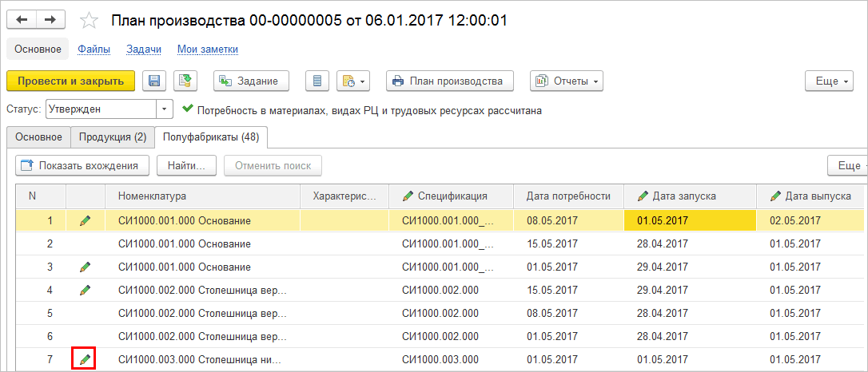Click the pencil icon in row 1
This screenshot has height=372, width=868.
pyautogui.click(x=85, y=220)
